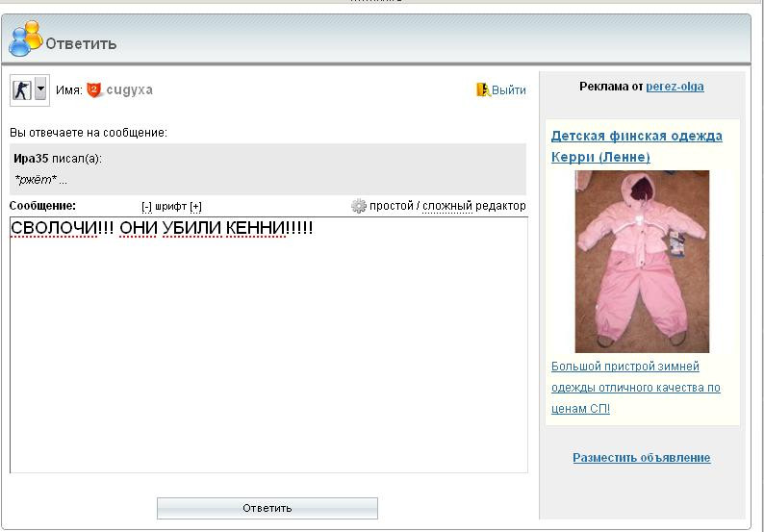Open the Большой пристрой зимней одежды link
This screenshot has height=532, width=764.
coord(635,388)
